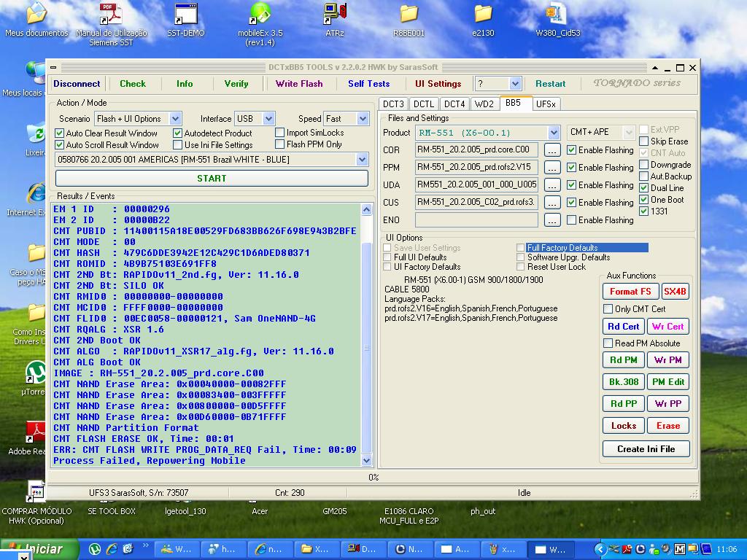This screenshot has width=747, height=560.
Task: Click the results vertical scrollbar thumb
Action: click(366, 348)
